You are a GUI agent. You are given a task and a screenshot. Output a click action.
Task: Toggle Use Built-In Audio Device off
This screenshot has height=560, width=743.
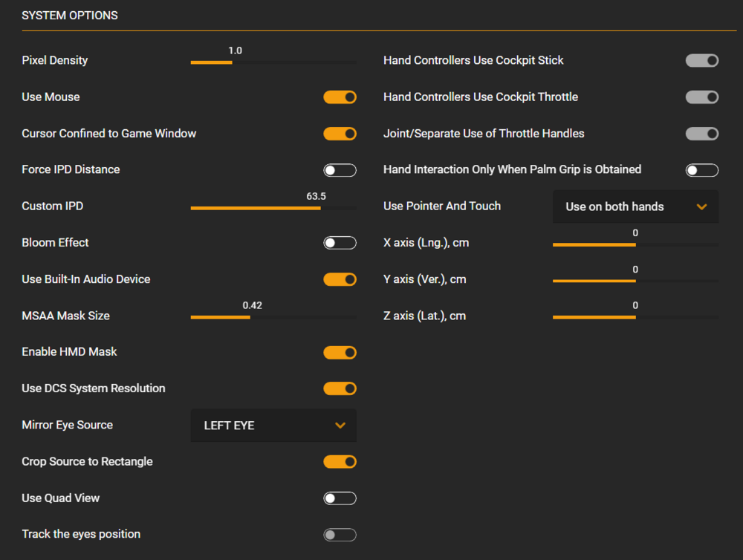[x=340, y=279]
